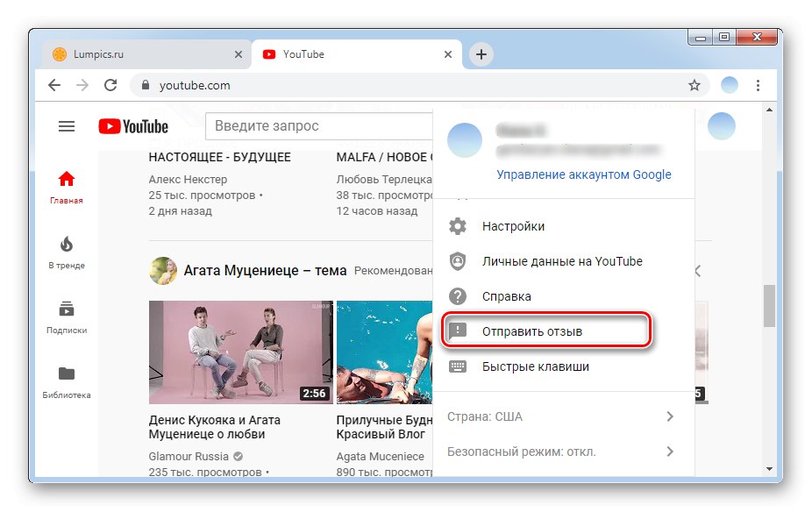Toggle the hamburger menu to collapse sidebar
The width and height of the screenshot is (812, 512).
[66, 125]
